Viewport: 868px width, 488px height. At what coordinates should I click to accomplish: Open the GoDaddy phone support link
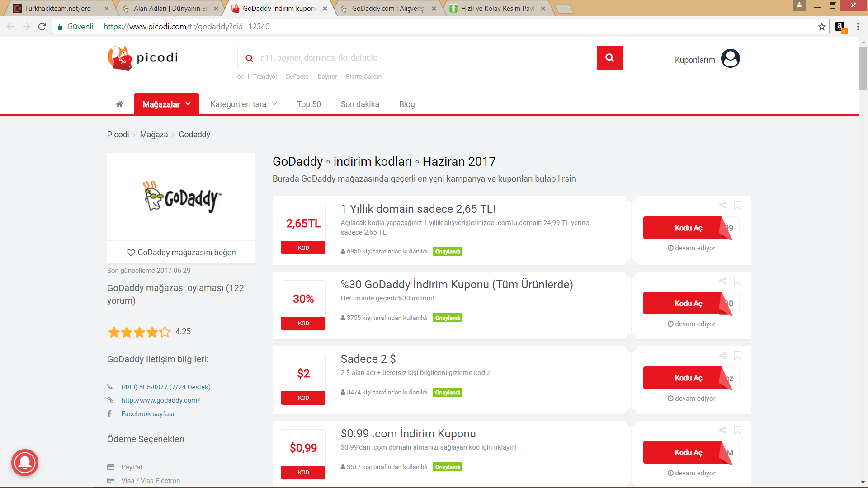click(166, 387)
